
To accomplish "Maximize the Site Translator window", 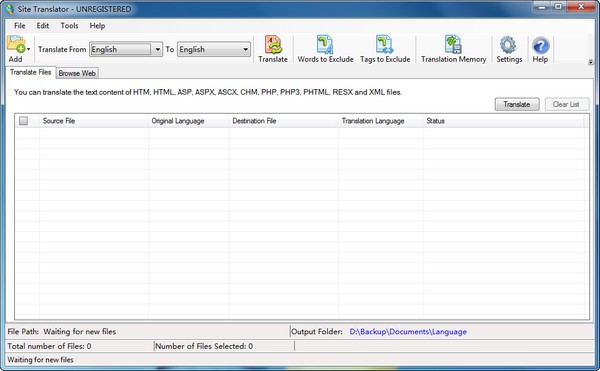I will (559, 7).
